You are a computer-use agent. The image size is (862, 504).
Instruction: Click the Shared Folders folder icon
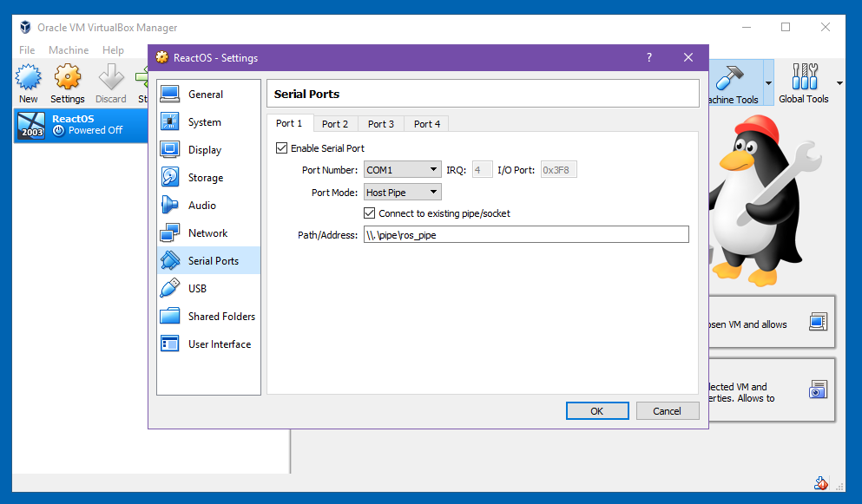click(170, 316)
